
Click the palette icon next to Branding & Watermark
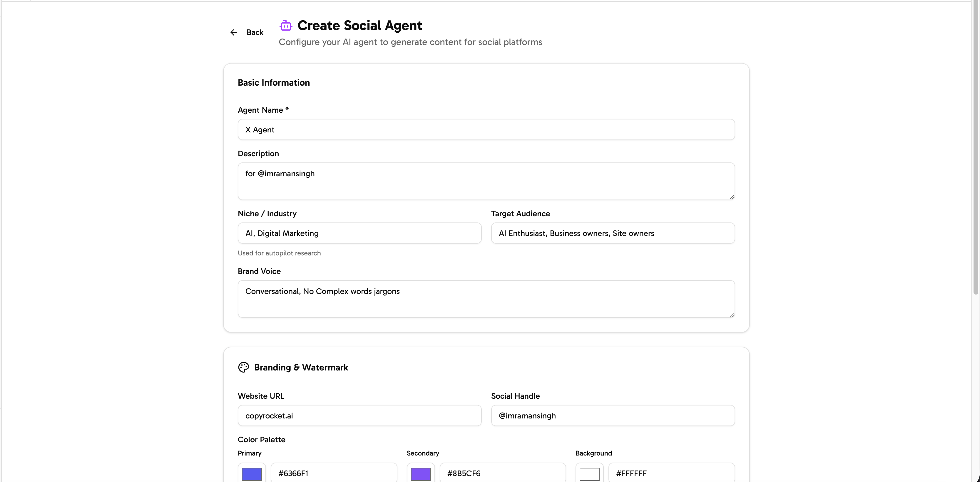click(244, 367)
